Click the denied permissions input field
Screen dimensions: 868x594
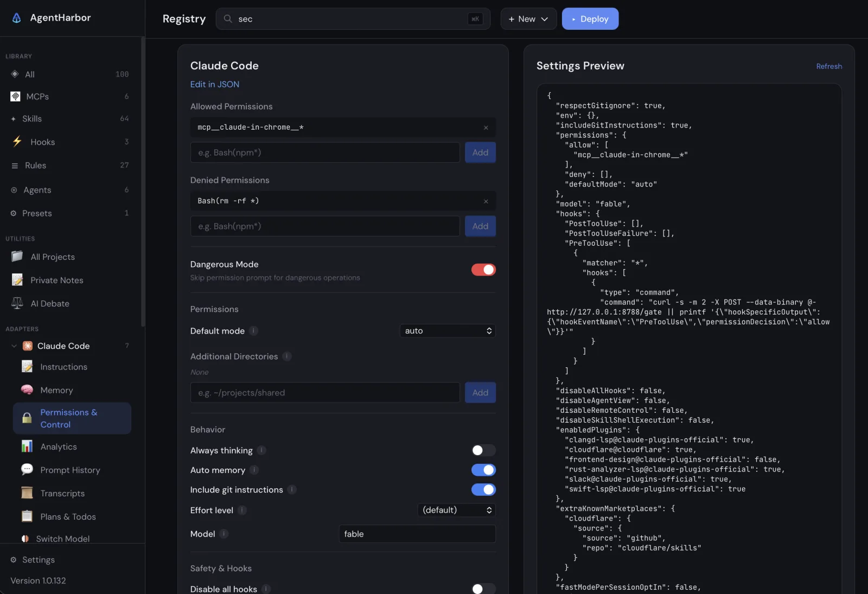pyautogui.click(x=325, y=226)
